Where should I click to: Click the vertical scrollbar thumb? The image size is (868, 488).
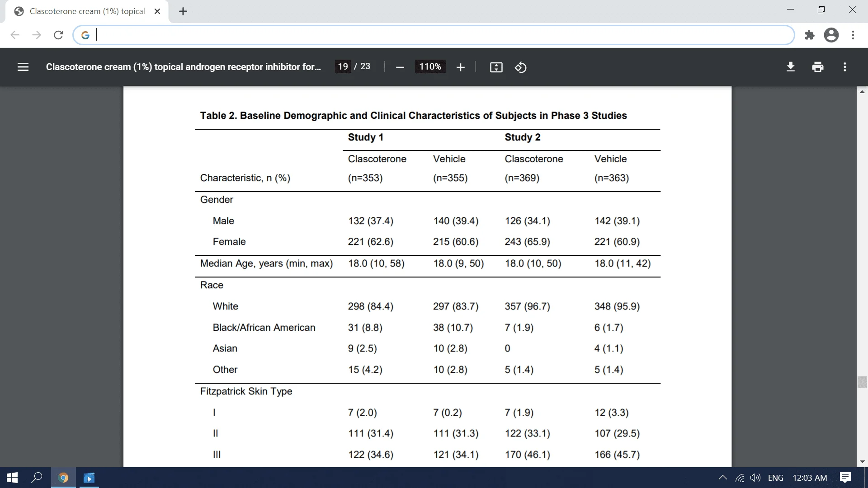[x=862, y=382]
